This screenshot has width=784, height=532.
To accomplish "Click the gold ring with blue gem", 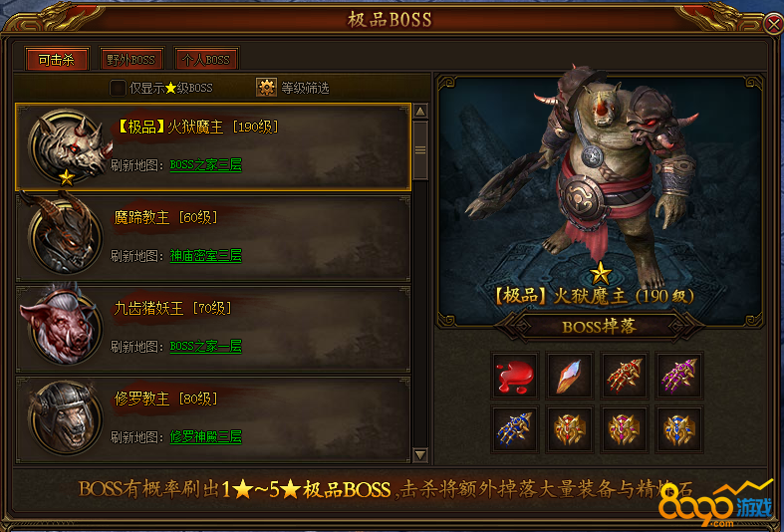I will pyautogui.click(x=679, y=429).
